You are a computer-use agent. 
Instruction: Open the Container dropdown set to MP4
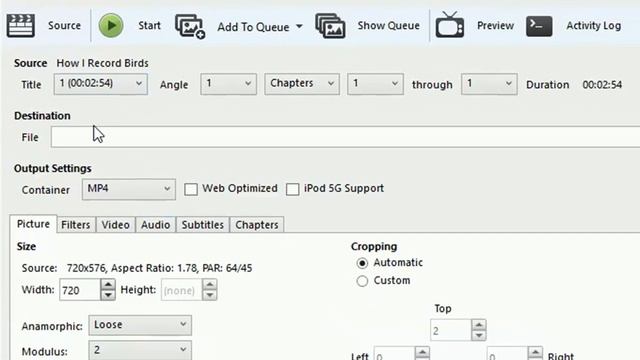coord(129,189)
